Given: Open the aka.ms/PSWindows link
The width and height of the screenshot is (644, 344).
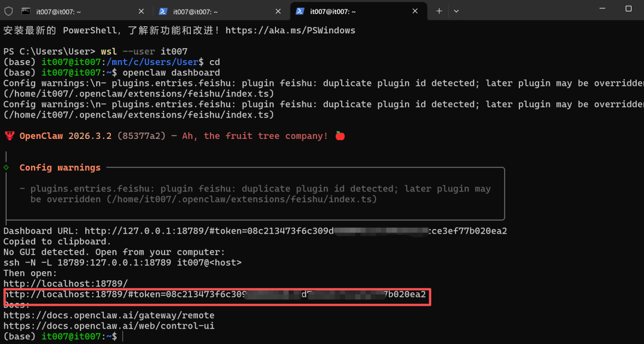Looking at the screenshot, I should 290,30.
